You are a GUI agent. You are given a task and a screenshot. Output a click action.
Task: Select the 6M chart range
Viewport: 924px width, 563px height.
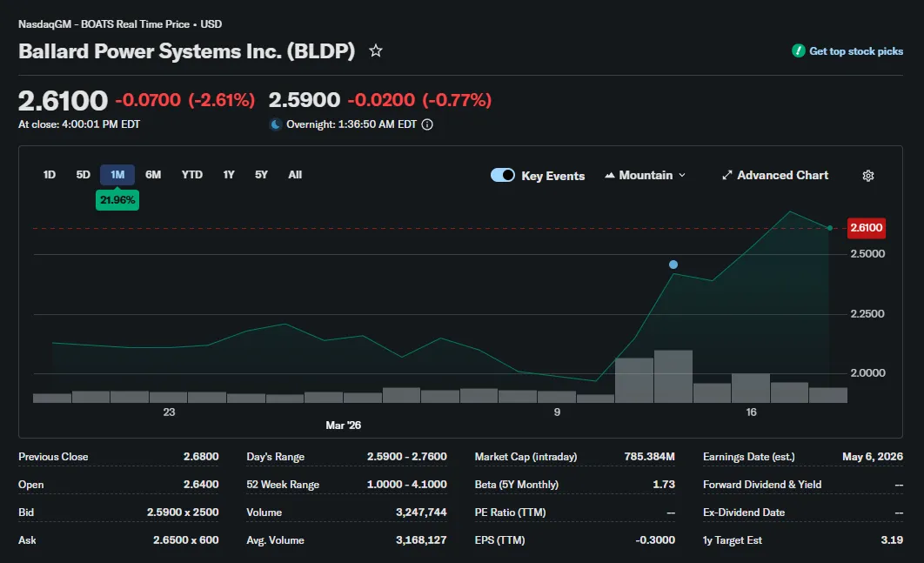[153, 175]
